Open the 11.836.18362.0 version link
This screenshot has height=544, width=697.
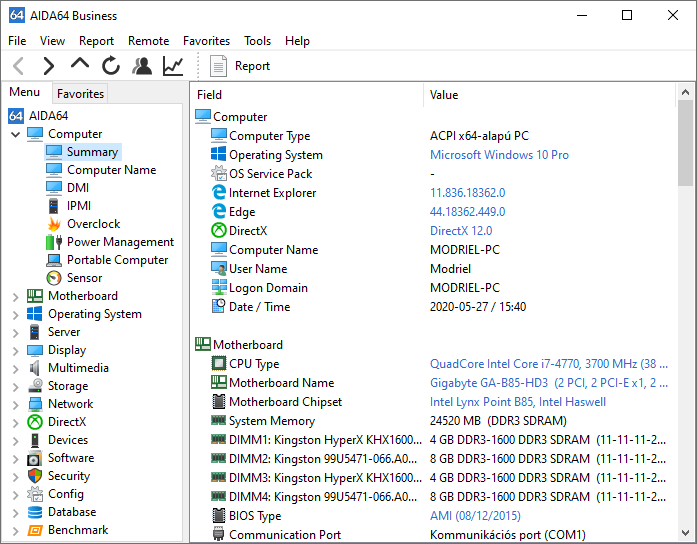coord(467,192)
